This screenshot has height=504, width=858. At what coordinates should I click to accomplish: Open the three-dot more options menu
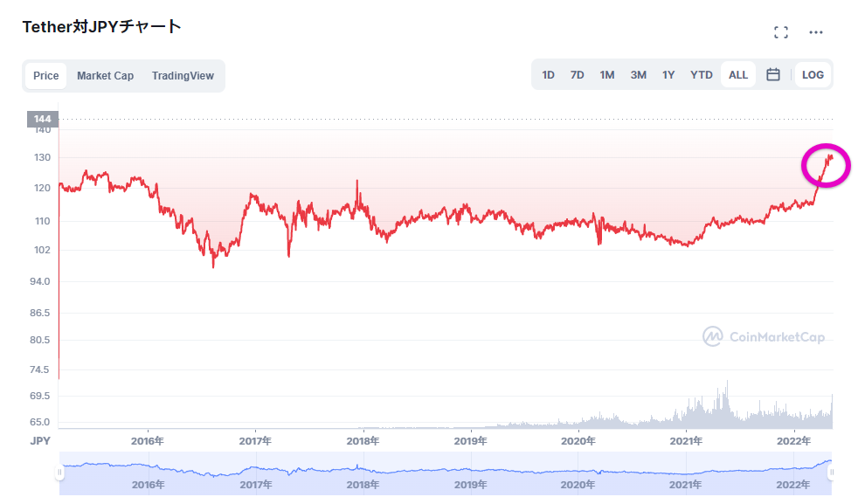(x=816, y=33)
